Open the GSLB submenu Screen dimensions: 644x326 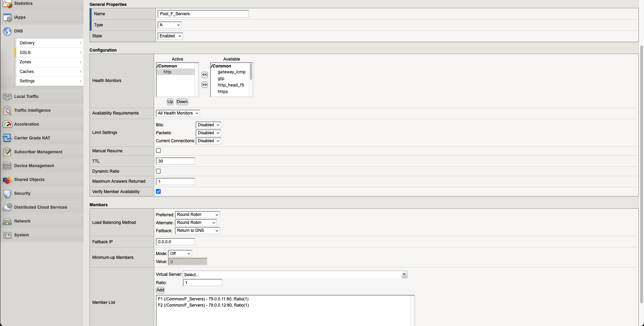(49, 53)
